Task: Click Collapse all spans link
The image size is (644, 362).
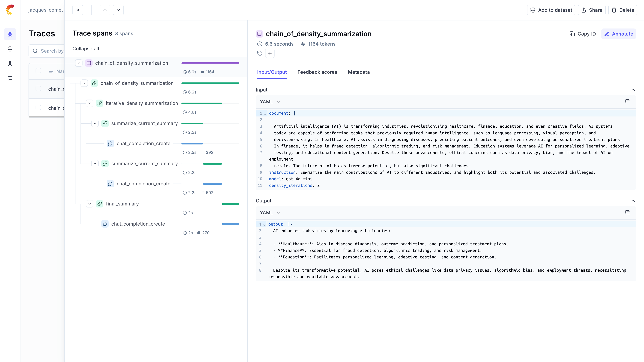Action: [x=86, y=49]
